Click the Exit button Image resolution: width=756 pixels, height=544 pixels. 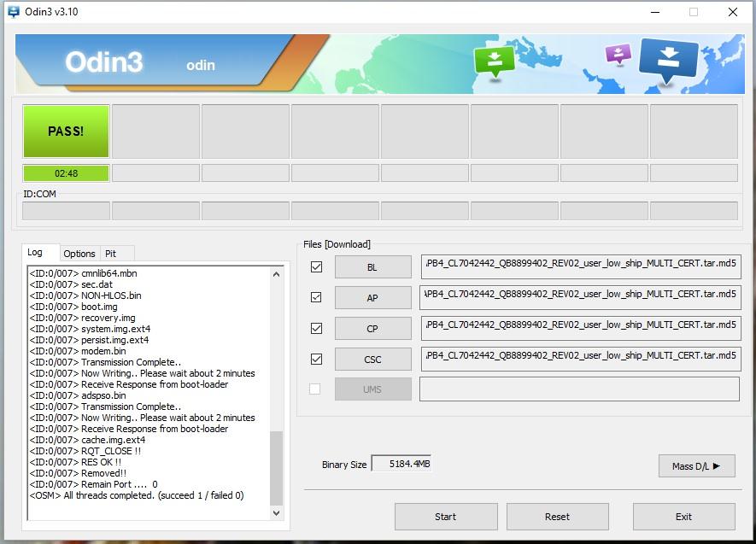tap(683, 517)
